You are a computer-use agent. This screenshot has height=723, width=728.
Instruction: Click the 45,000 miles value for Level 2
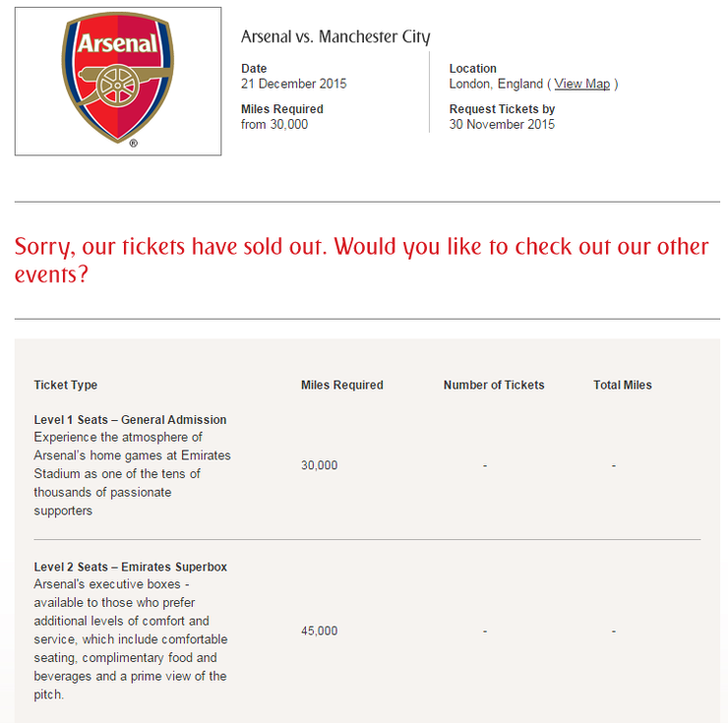pyautogui.click(x=320, y=632)
